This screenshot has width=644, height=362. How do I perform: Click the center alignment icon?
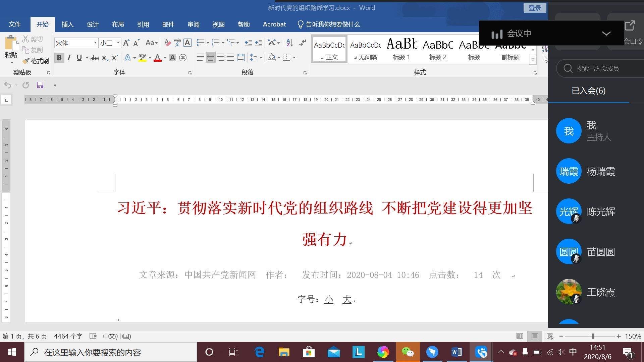(x=210, y=58)
